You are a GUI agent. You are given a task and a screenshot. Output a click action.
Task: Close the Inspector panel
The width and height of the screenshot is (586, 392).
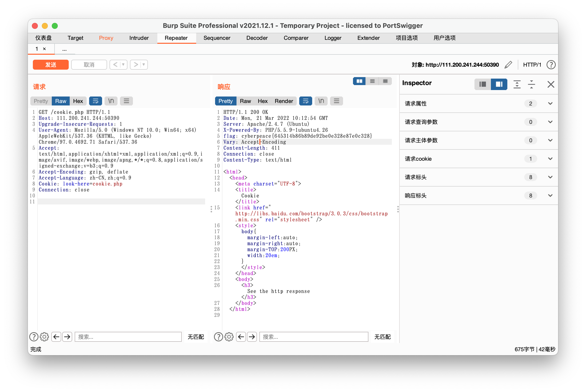coord(551,84)
